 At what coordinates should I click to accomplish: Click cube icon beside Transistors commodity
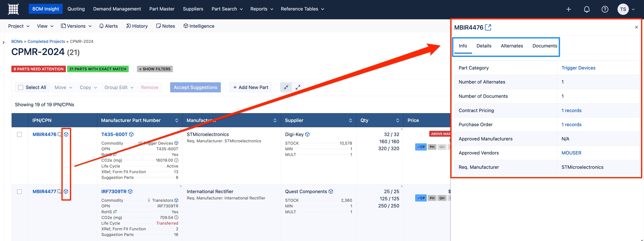[176, 200]
